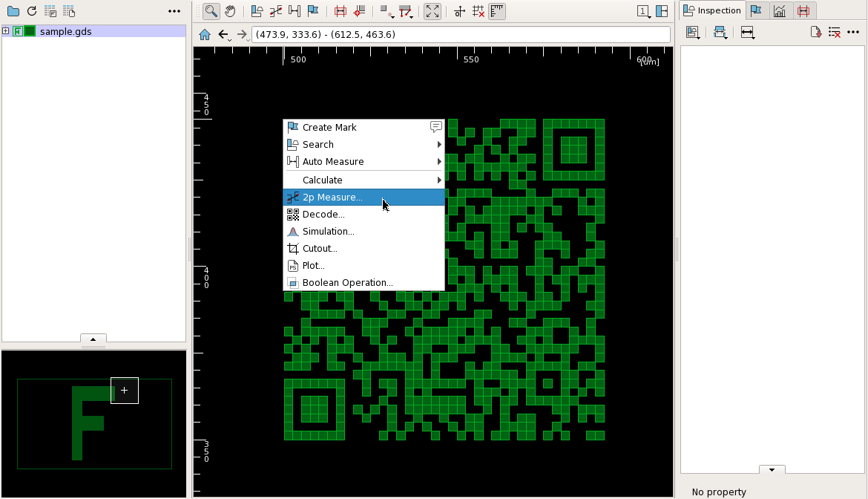Open the Calculate submenu

(x=364, y=180)
